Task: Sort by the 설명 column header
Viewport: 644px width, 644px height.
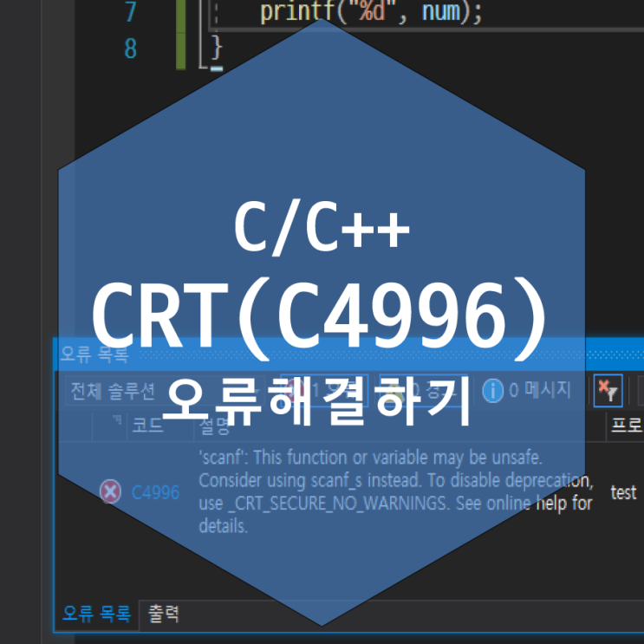Action: point(214,427)
